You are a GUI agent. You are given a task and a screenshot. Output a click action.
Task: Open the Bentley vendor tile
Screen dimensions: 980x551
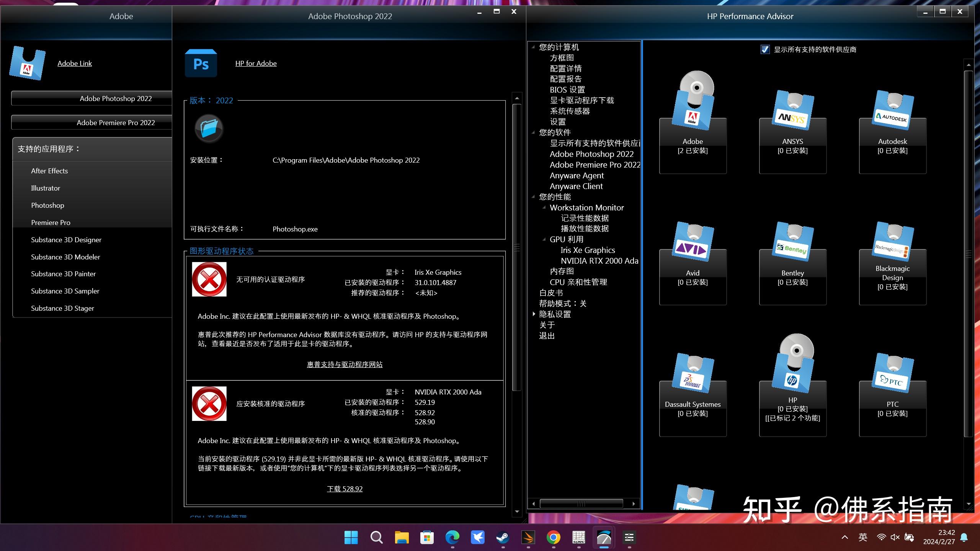coord(792,263)
